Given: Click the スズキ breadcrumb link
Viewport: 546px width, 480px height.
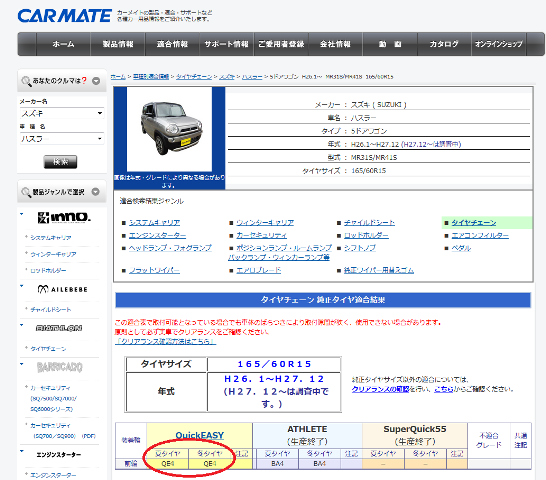Looking at the screenshot, I should click(x=227, y=77).
